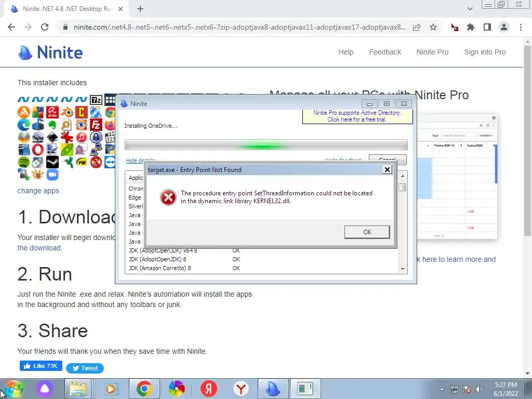
Task: Click the Inkscape black mountain icon
Action: click(52, 137)
